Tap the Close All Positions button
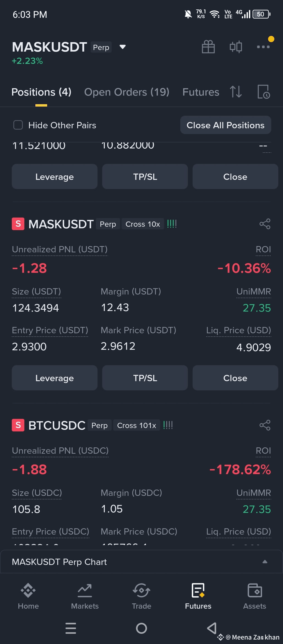 (x=226, y=125)
